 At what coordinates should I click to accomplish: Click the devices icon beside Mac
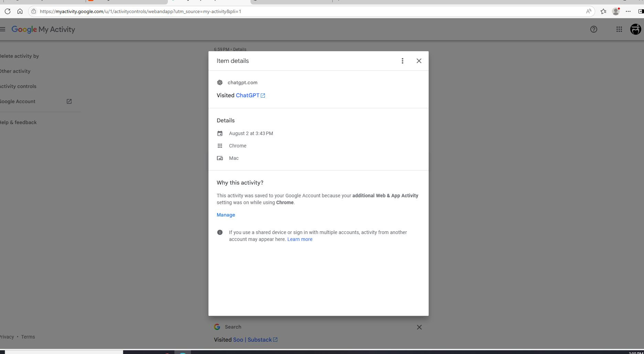(x=220, y=158)
